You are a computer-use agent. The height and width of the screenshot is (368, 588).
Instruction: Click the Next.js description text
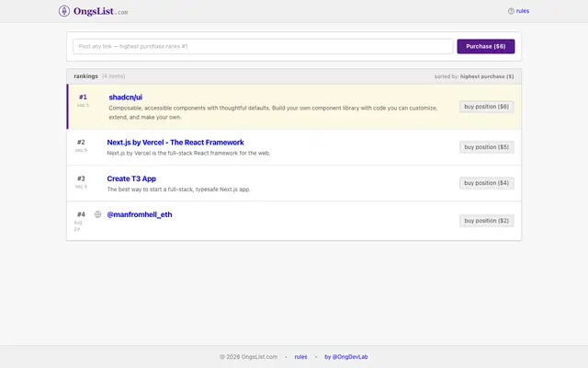188,153
